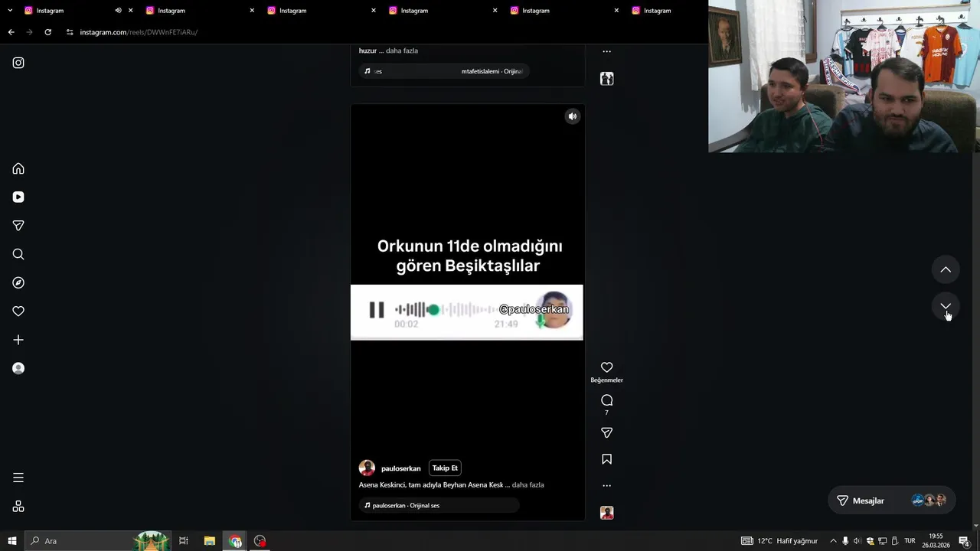This screenshot has height=551, width=980.
Task: Open the Windows notification center
Action: pos(964,541)
